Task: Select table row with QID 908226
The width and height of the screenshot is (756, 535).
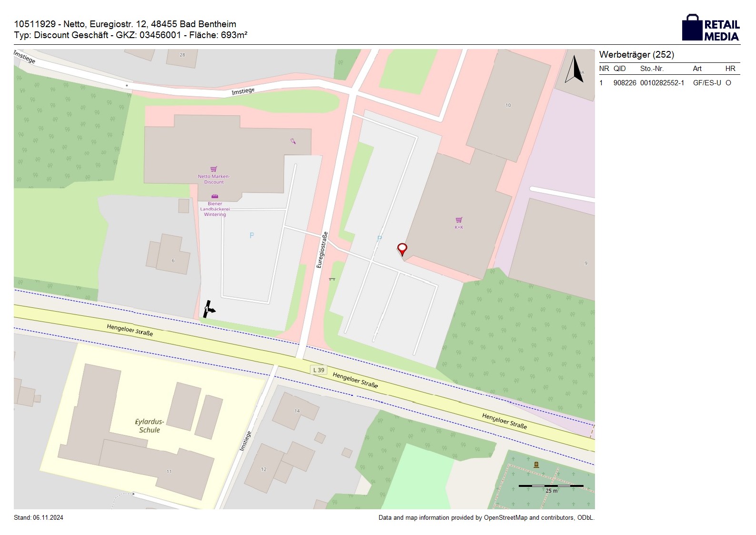Action: (669, 83)
